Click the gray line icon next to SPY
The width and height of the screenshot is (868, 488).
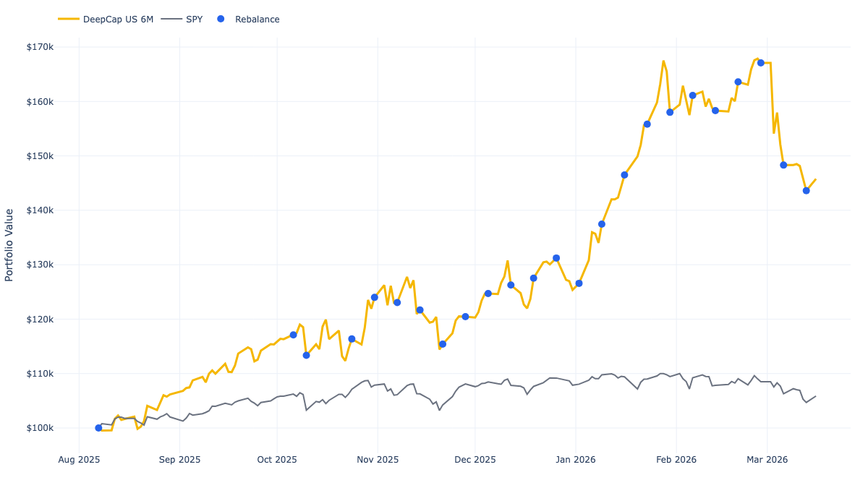(171, 20)
